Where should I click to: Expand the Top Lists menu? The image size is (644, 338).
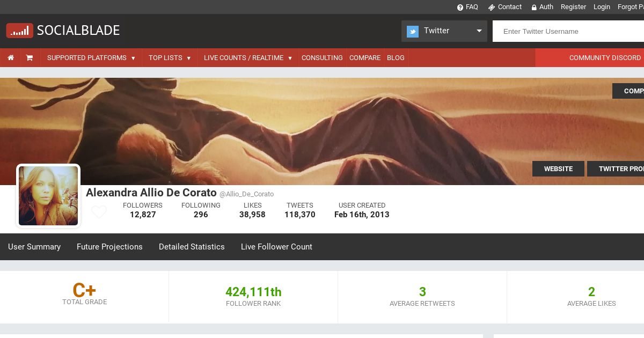(170, 58)
